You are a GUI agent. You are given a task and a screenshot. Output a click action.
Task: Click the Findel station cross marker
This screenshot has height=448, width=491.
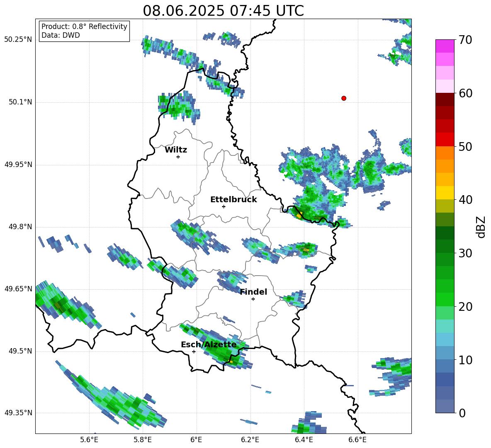click(253, 299)
